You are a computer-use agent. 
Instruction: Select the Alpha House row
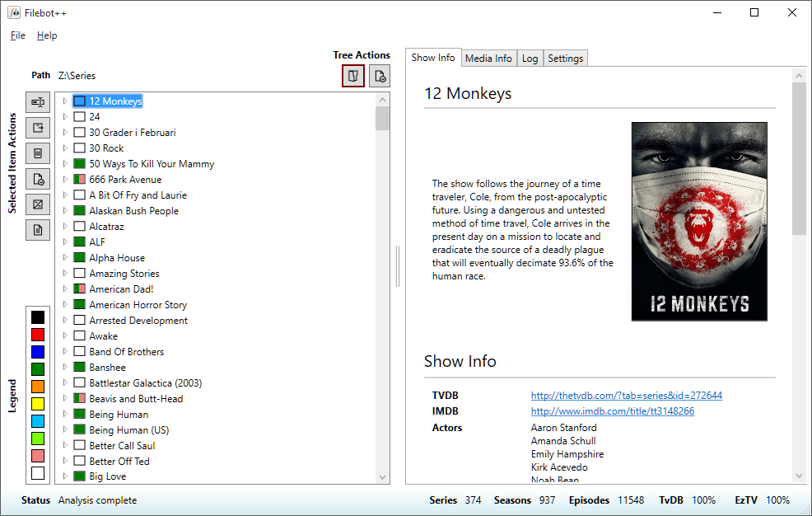pyautogui.click(x=117, y=257)
